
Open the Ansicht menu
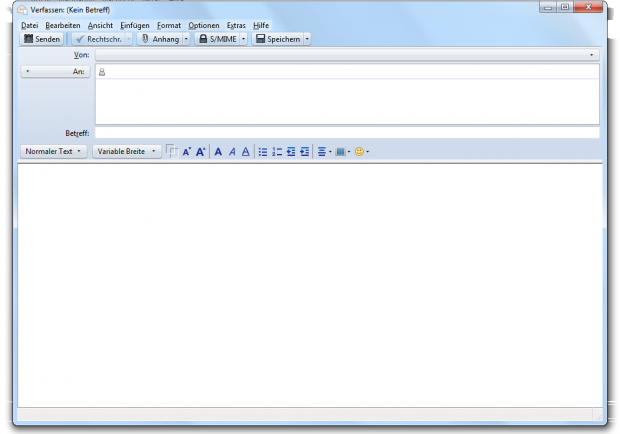click(x=100, y=25)
